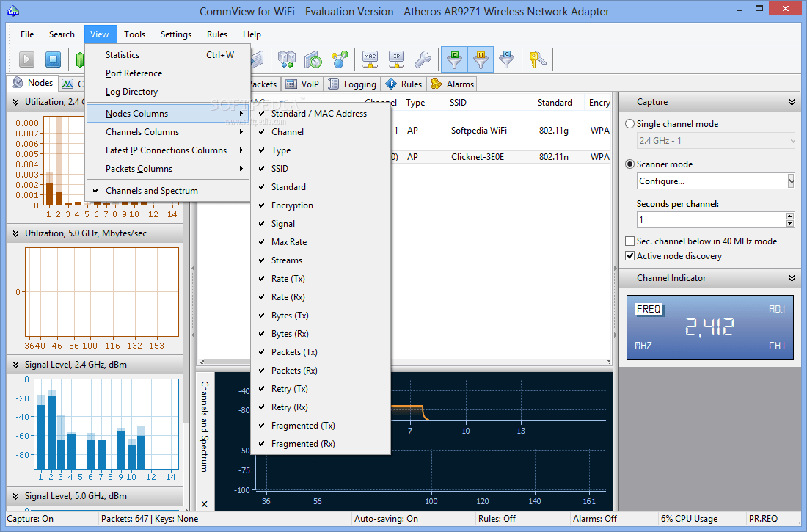This screenshot has width=807, height=532.
Task: Uncheck Active node discovery
Action: [x=629, y=255]
